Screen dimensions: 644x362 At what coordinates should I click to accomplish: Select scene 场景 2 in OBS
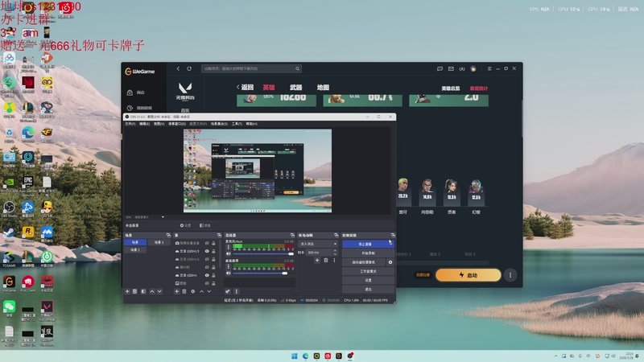(135, 249)
